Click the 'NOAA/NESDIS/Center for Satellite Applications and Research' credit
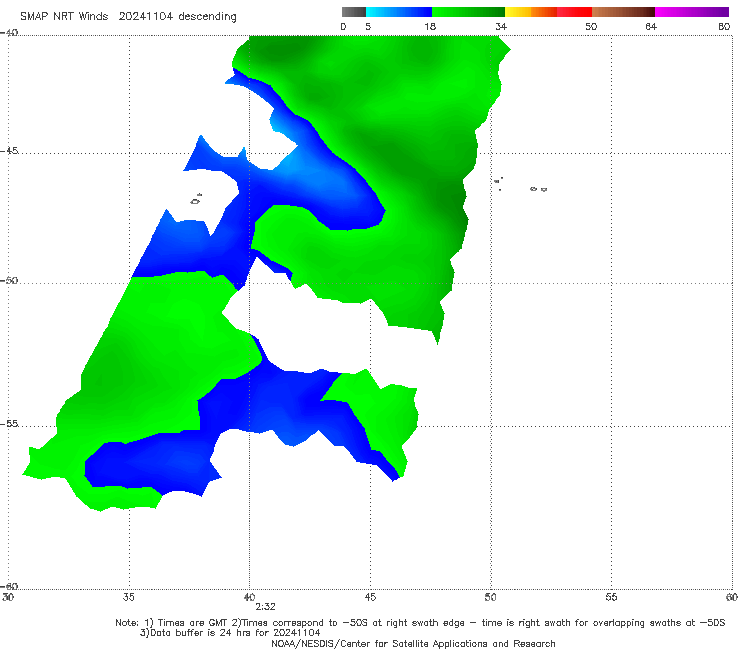Image resolution: width=740 pixels, height=650 pixels. click(413, 643)
